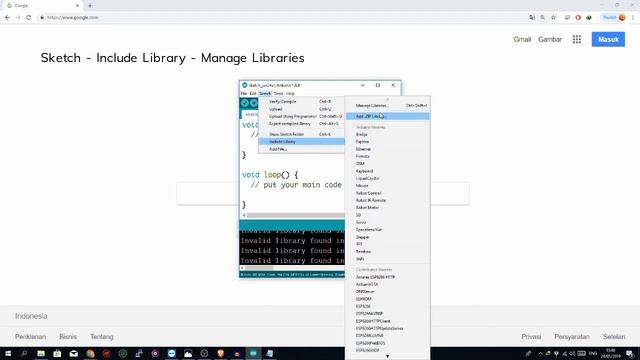Open the red Opera-style extension icon

pos(578,18)
